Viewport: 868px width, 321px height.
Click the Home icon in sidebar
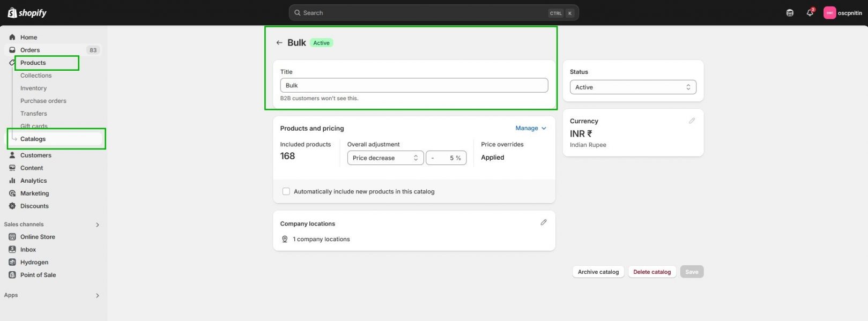(x=12, y=38)
